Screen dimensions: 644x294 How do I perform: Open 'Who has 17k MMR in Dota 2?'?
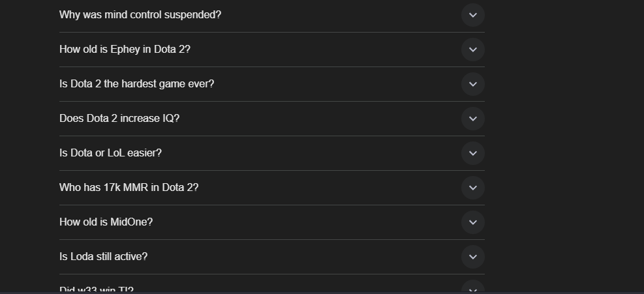129,187
